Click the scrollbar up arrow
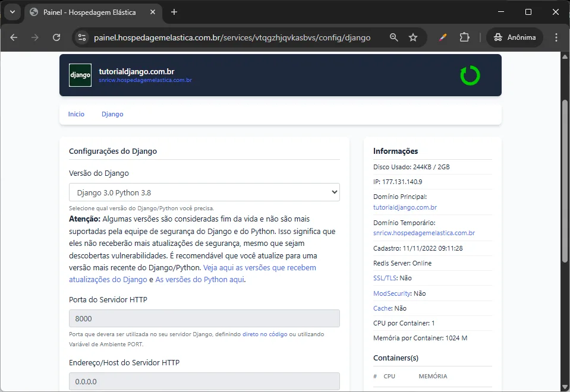Screen dimensions: 570x392 [565, 56]
